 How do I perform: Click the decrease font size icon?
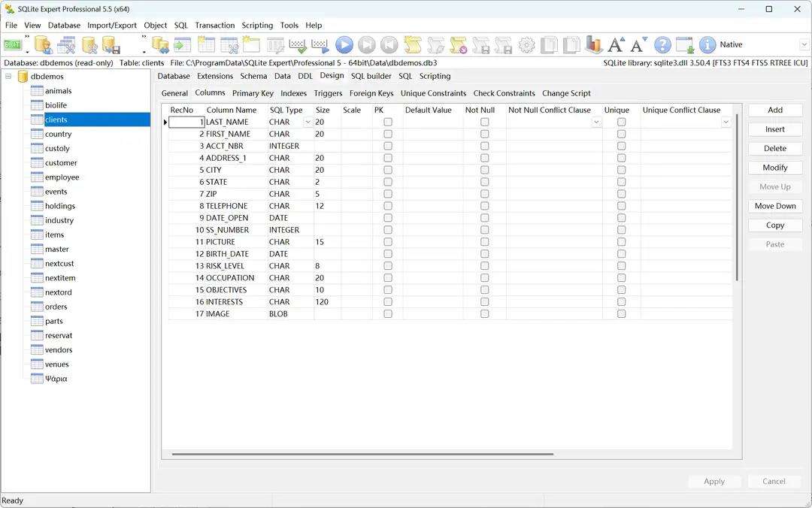[x=638, y=44]
